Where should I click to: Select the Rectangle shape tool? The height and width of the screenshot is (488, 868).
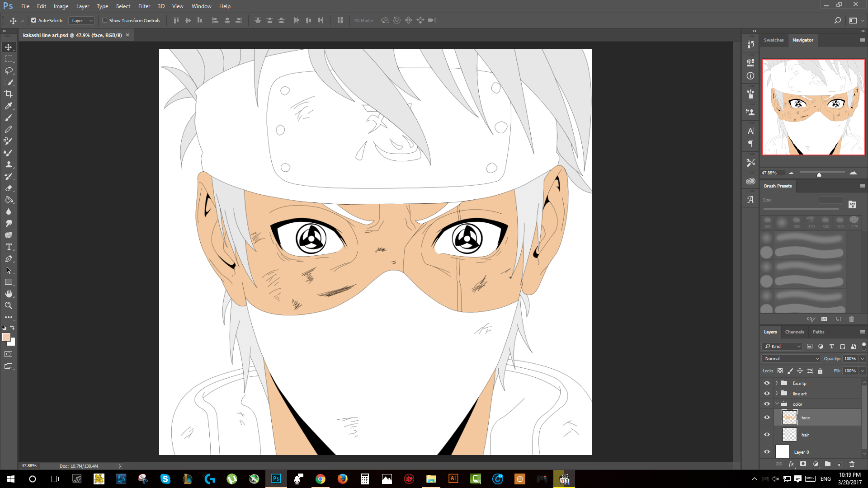(x=9, y=282)
